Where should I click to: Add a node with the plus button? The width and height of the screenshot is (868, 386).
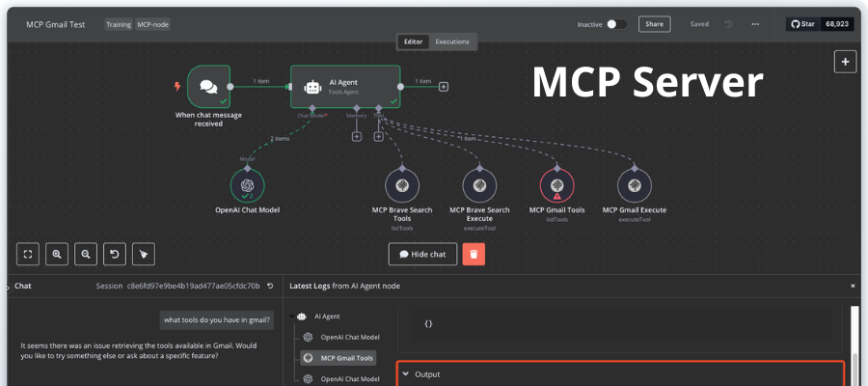[x=845, y=62]
